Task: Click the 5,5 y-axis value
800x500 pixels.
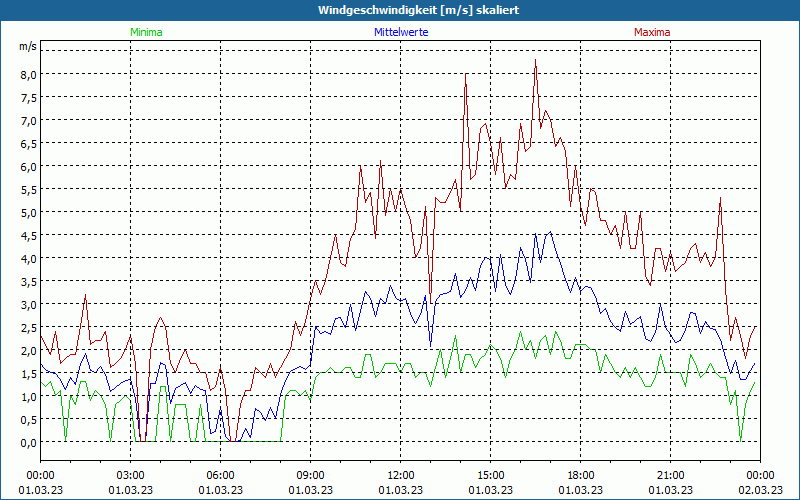Action: click(29, 189)
